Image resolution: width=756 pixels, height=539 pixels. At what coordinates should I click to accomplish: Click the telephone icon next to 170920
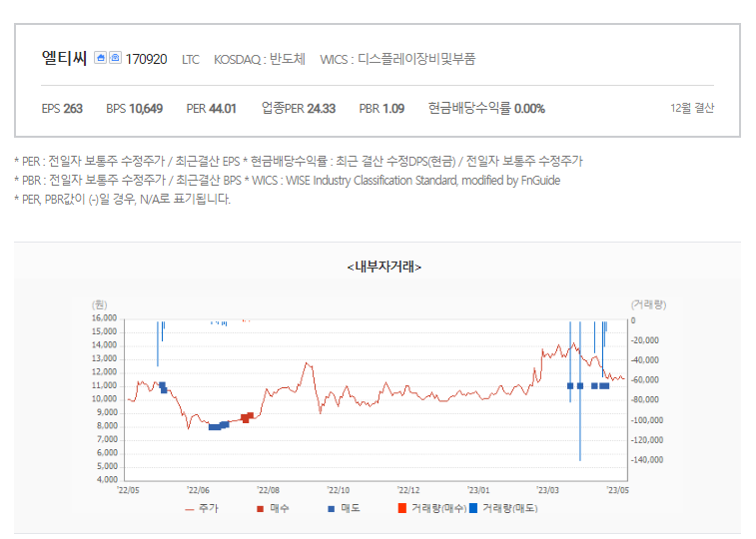[115, 58]
